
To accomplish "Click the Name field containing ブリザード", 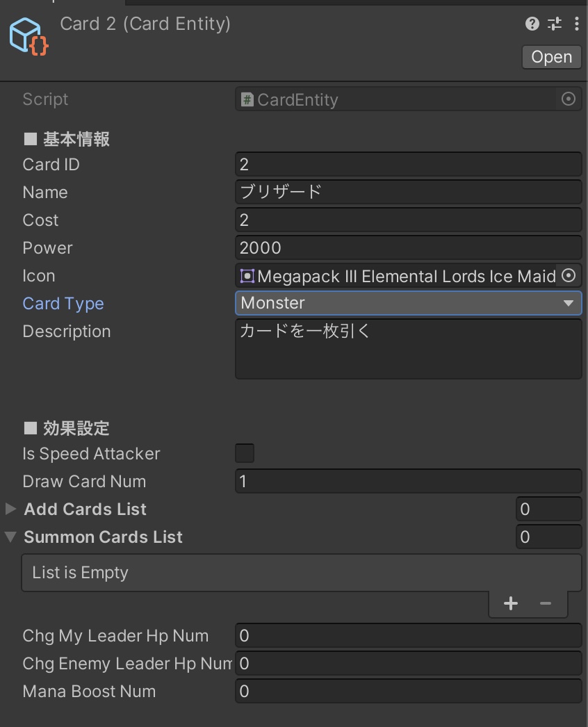I will (x=408, y=192).
